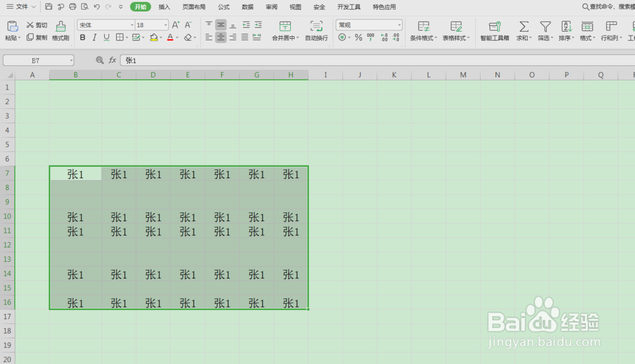Screen dimensions: 635x364
Task: Toggle italic formatting
Action: [x=95, y=37]
